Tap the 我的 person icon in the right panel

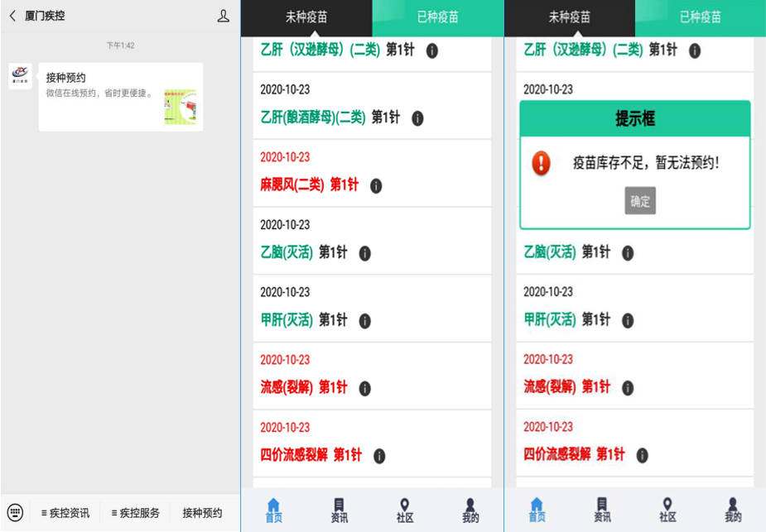point(733,510)
